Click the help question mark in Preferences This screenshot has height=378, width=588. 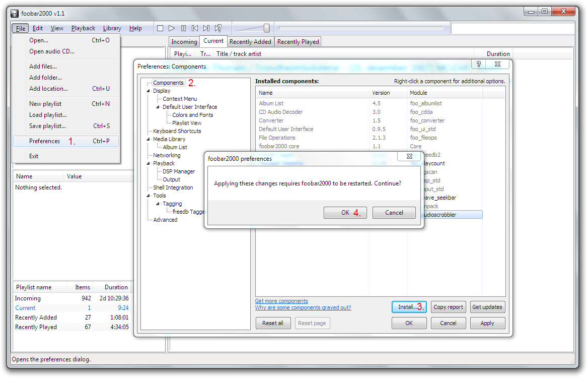(479, 64)
